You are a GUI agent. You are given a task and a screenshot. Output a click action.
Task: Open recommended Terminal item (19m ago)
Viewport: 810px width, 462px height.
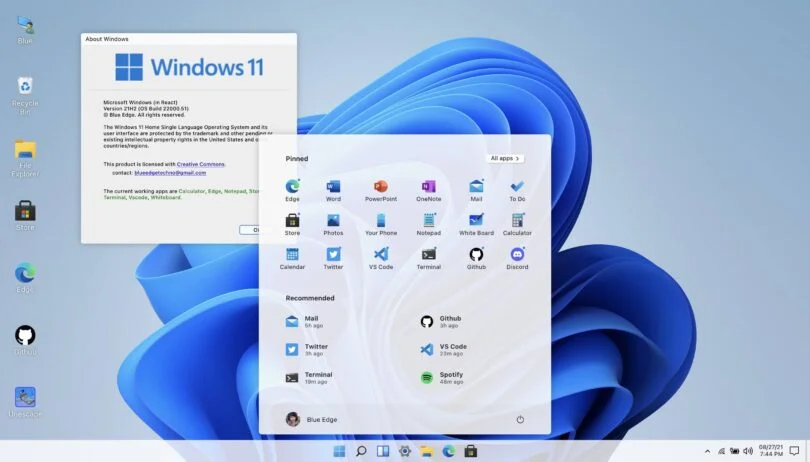pyautogui.click(x=309, y=378)
